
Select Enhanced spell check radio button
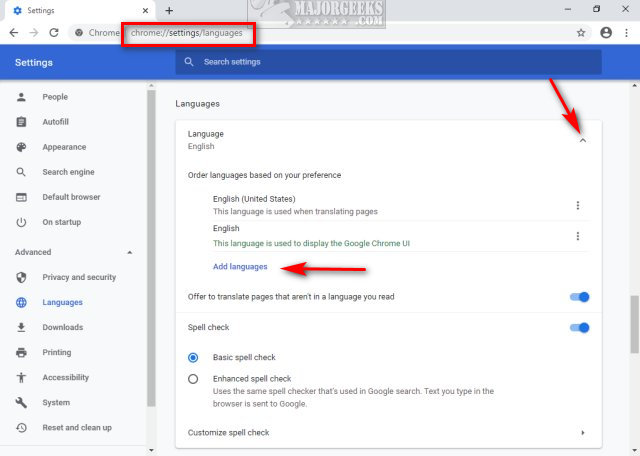tap(193, 379)
